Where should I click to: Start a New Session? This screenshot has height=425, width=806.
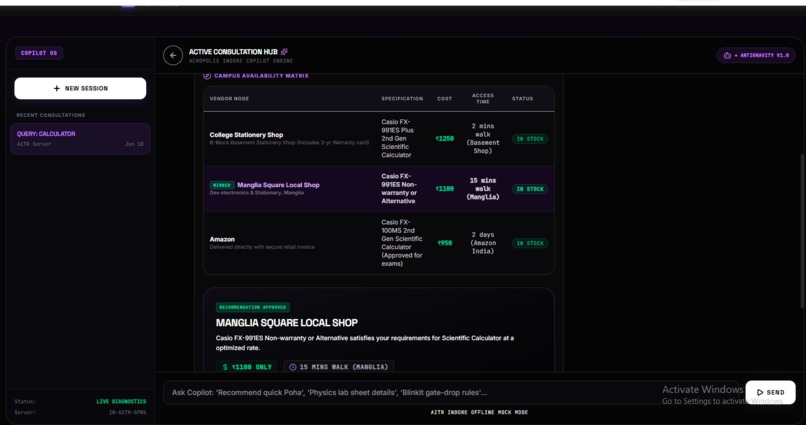(80, 88)
